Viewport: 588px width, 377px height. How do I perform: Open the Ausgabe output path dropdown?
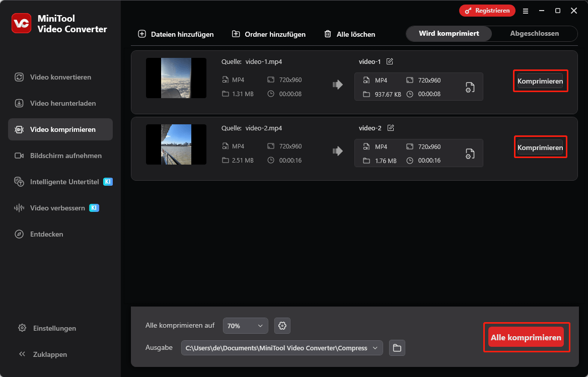coord(282,348)
